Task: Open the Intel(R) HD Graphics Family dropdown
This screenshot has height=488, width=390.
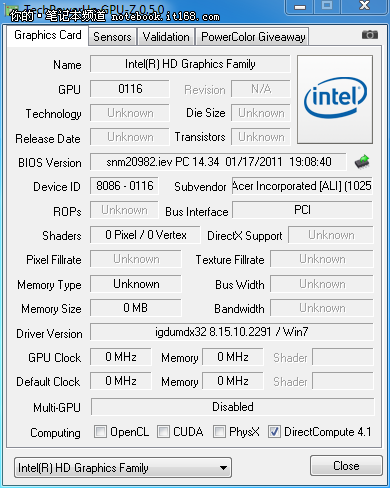Action: pos(123,468)
